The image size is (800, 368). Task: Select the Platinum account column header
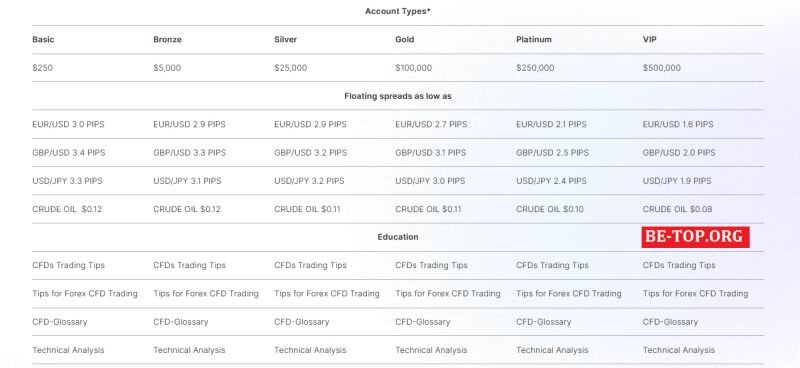(x=534, y=39)
